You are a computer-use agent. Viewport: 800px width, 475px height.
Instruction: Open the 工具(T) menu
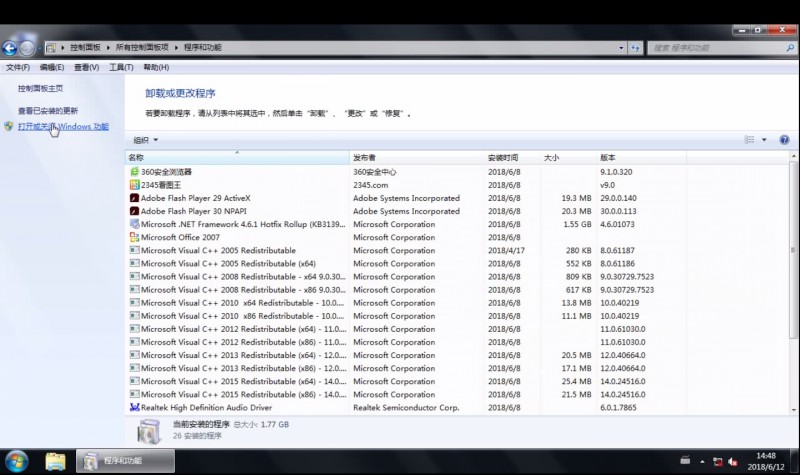pos(121,67)
